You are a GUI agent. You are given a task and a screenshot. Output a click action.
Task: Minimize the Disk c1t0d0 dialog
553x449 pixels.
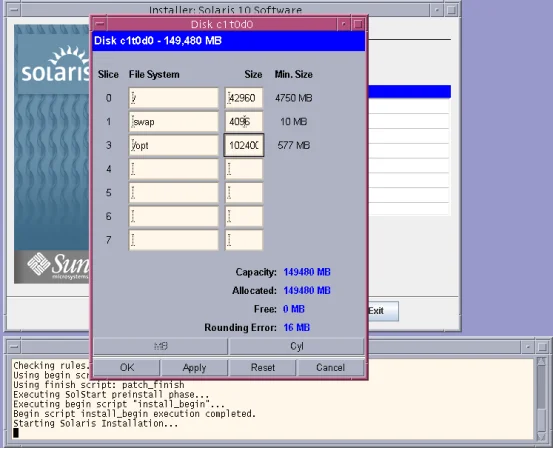click(x=343, y=24)
